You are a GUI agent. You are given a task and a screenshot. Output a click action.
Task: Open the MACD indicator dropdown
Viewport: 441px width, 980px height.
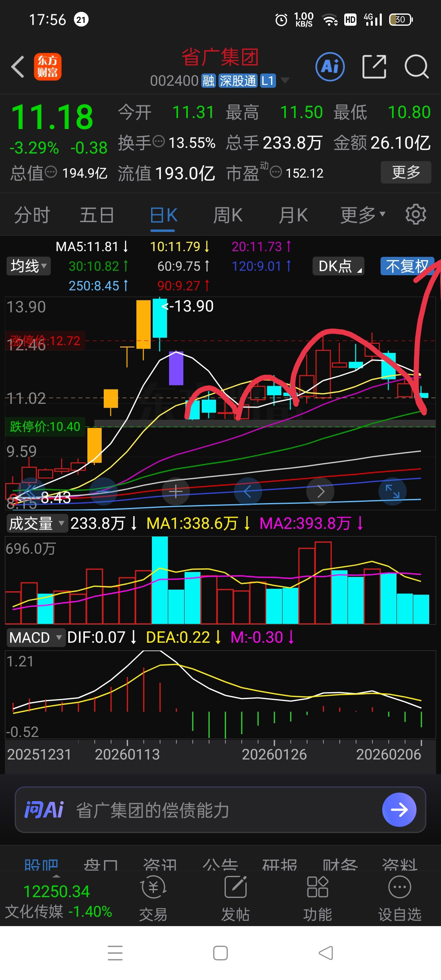click(x=36, y=637)
